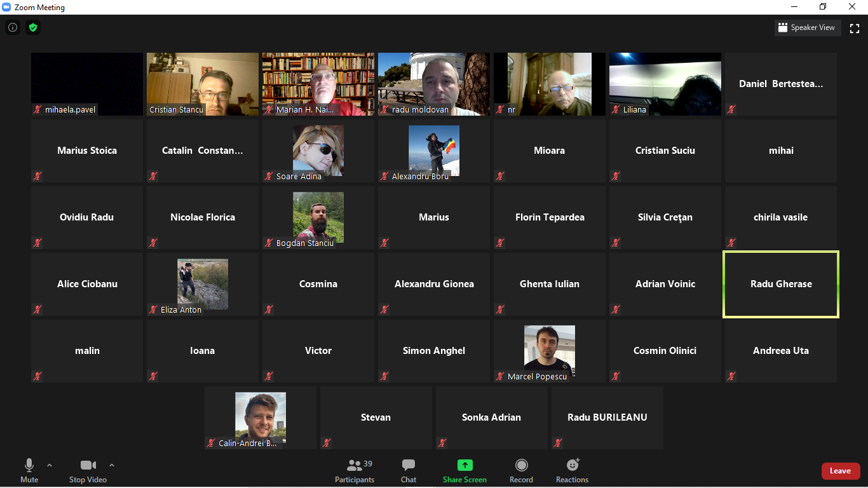868x488 pixels.
Task: Click Alexandru Boru's profile picture
Action: (x=434, y=151)
